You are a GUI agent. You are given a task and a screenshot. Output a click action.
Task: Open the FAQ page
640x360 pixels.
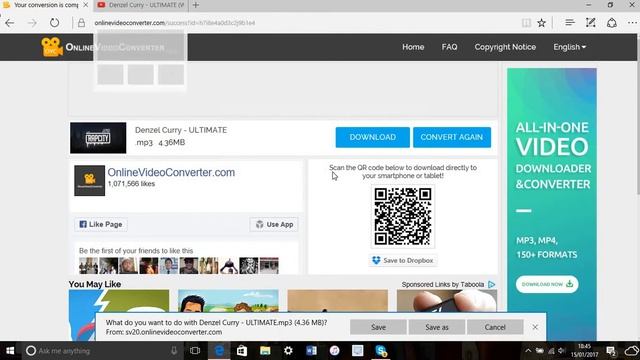click(449, 47)
